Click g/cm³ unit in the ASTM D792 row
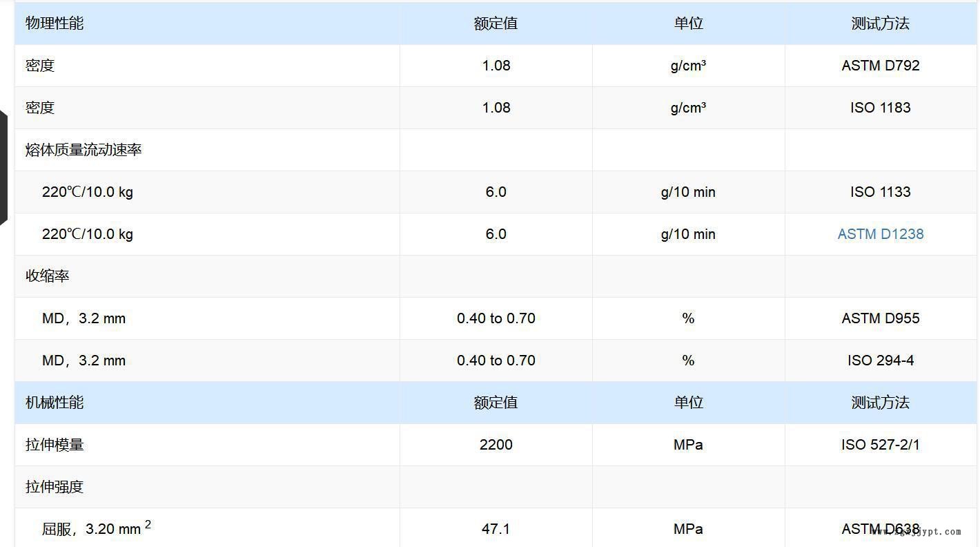The width and height of the screenshot is (980, 547). point(688,66)
